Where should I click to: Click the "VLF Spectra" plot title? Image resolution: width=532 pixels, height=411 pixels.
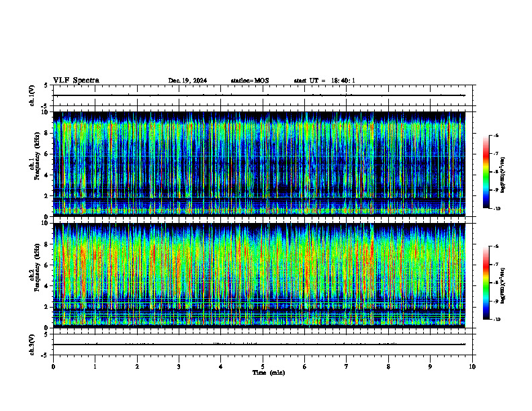tap(76, 81)
